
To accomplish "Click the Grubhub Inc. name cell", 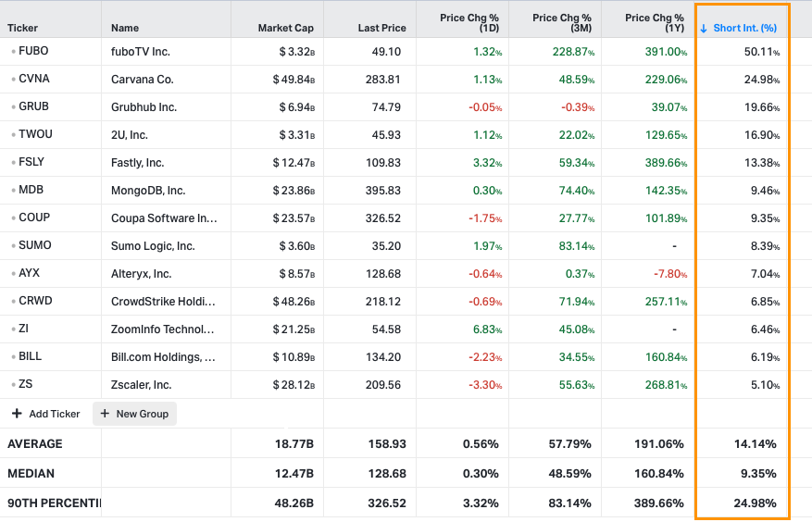I will [144, 107].
